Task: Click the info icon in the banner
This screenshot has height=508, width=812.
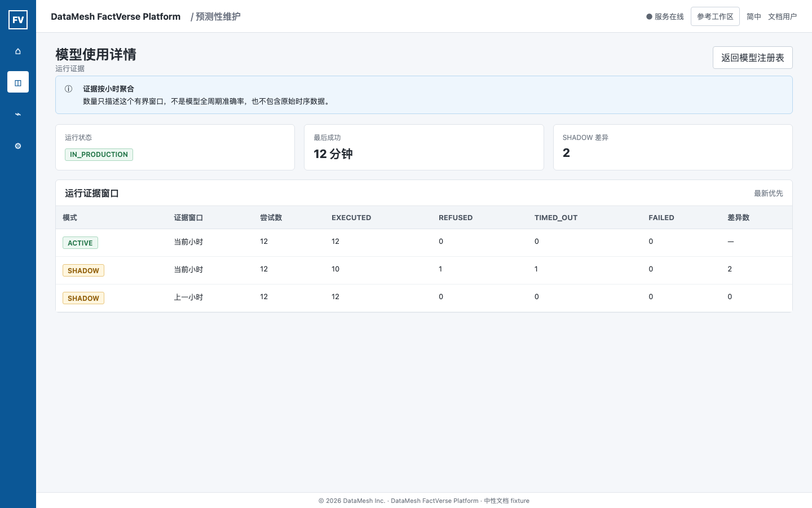Action: [69, 89]
